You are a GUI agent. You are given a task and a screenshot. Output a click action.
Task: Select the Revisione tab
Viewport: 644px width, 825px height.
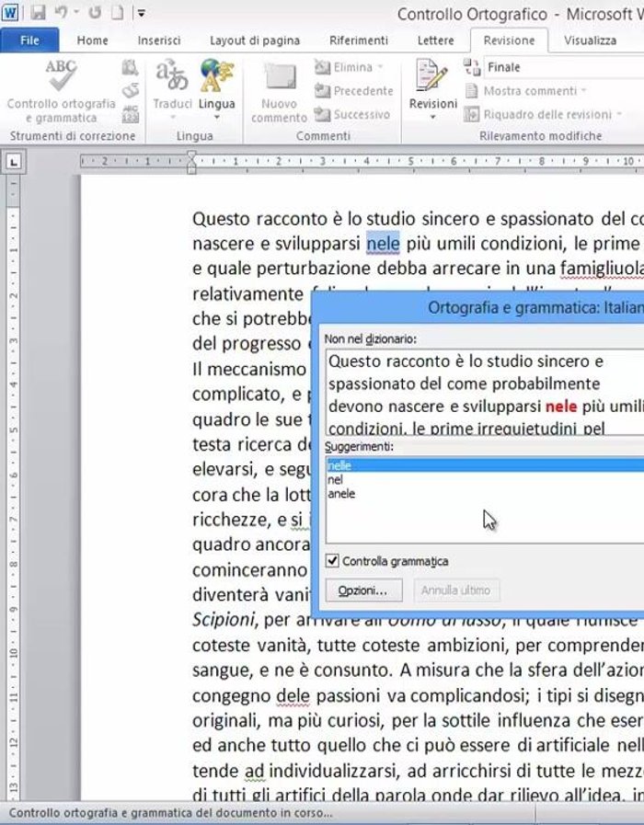pyautogui.click(x=509, y=40)
